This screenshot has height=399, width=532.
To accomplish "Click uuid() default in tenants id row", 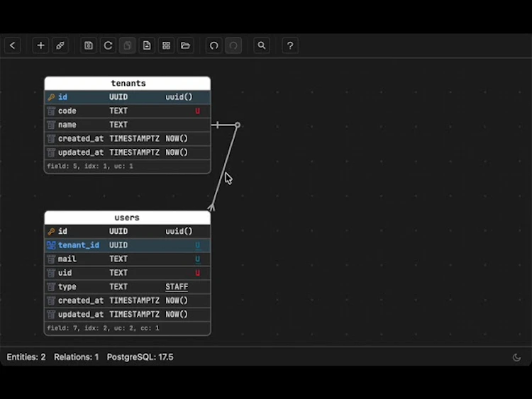I will coord(179,97).
